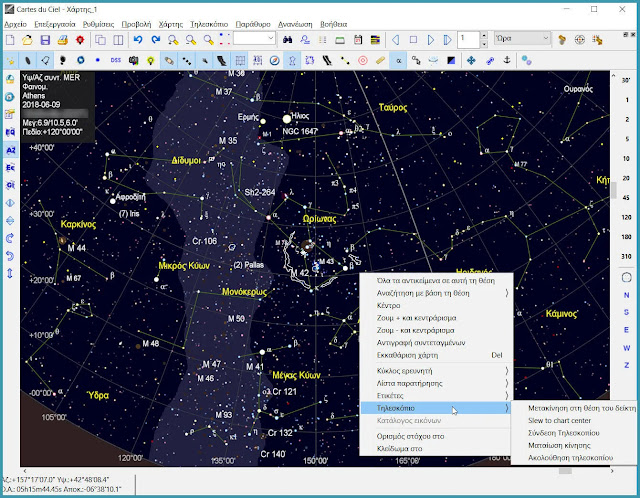Select the AZ coordinate icon in left sidebar

pos(10,150)
